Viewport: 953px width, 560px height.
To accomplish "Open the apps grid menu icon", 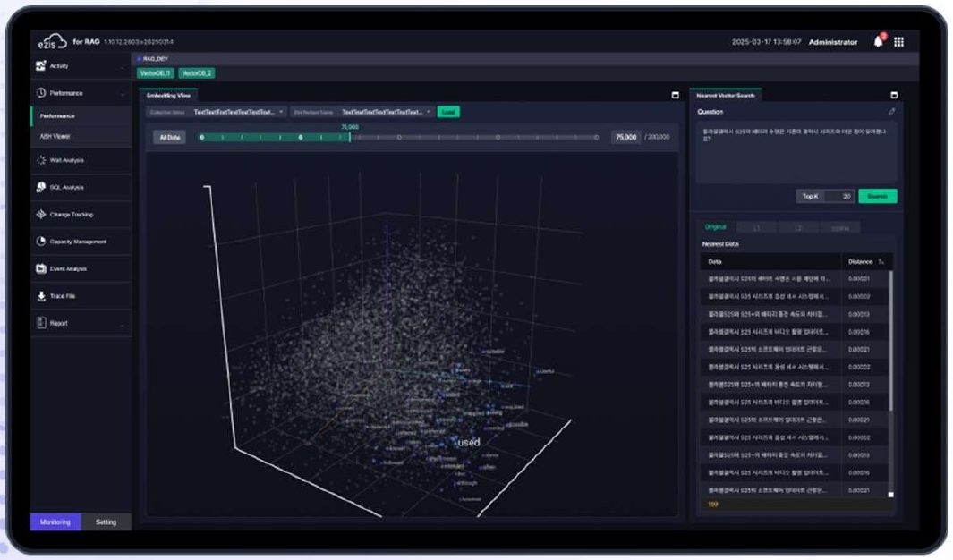I will click(x=899, y=42).
